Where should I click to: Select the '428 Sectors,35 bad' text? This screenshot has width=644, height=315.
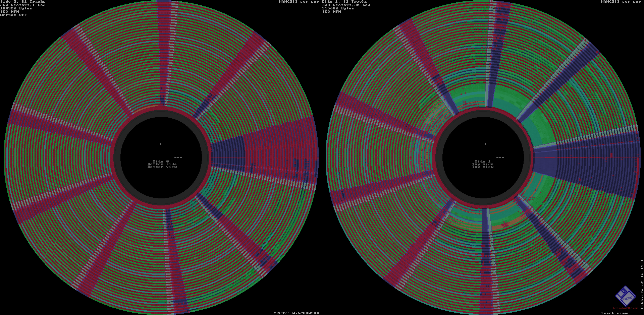pos(346,5)
